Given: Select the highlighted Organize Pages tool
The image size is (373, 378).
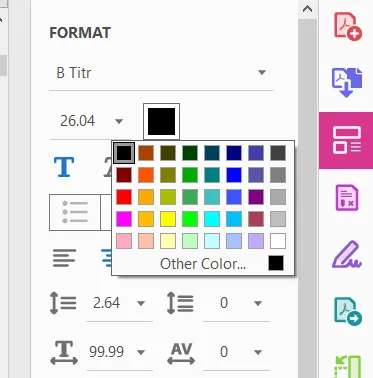Looking at the screenshot, I should (347, 140).
